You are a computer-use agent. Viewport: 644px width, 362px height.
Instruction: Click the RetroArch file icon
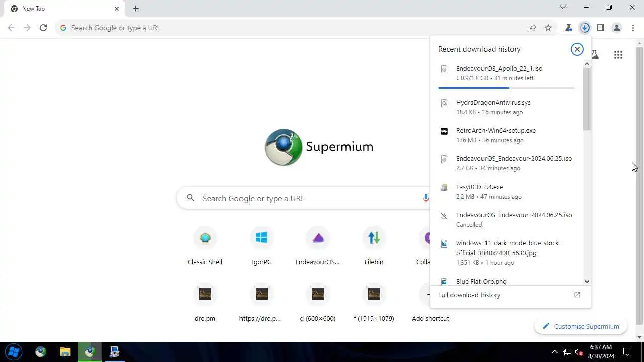[x=444, y=131]
